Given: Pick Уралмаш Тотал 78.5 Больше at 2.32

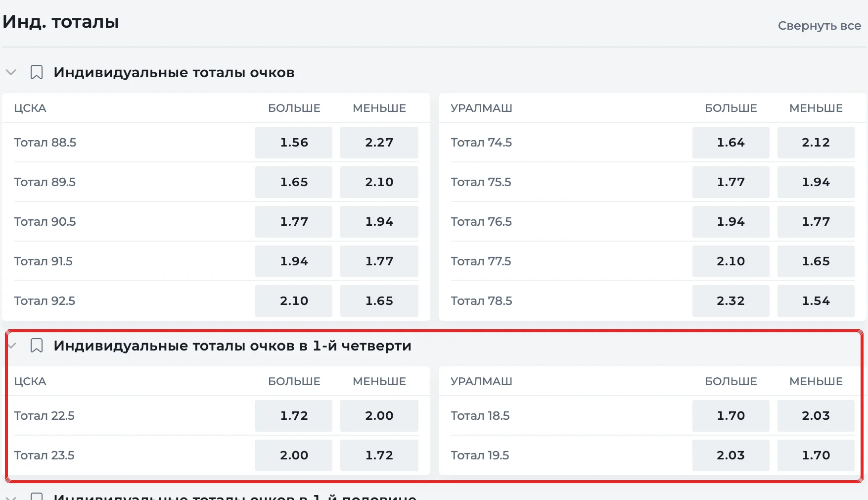Looking at the screenshot, I should 731,301.
